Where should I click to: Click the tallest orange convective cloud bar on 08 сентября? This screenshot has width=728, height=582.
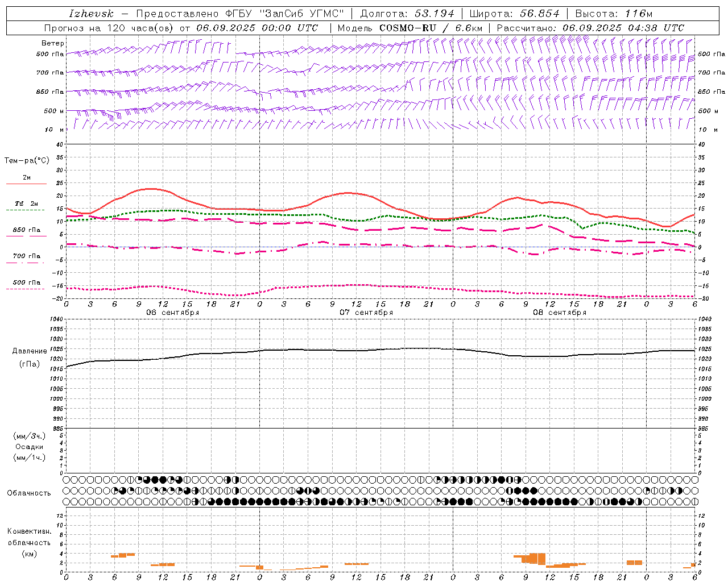tap(537, 558)
